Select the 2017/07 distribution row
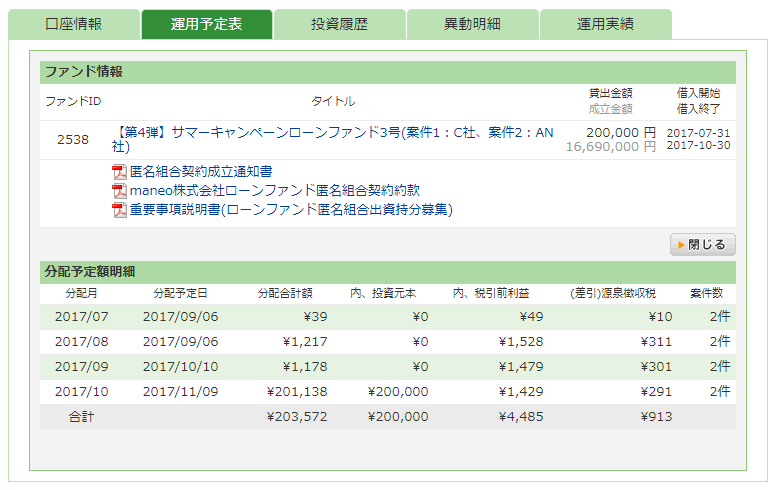 (x=387, y=317)
